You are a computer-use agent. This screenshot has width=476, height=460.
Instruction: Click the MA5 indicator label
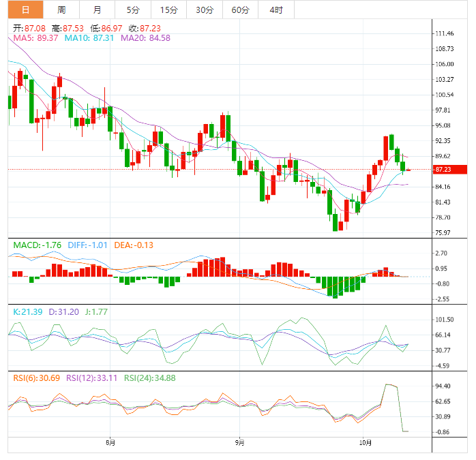(x=35, y=38)
